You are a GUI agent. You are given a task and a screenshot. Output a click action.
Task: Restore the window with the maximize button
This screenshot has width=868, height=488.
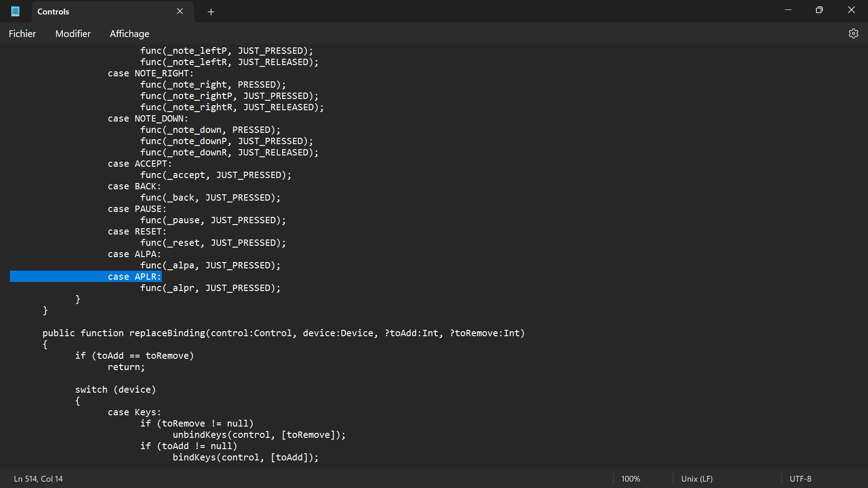(819, 9)
